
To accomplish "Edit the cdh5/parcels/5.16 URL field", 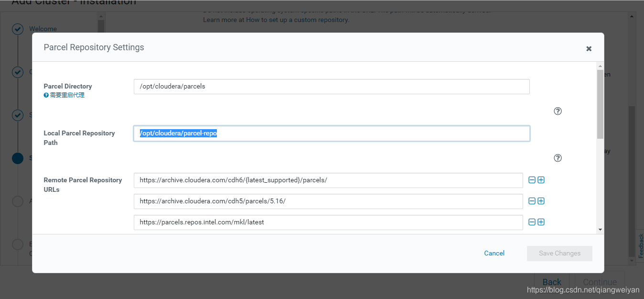I will pyautogui.click(x=328, y=201).
